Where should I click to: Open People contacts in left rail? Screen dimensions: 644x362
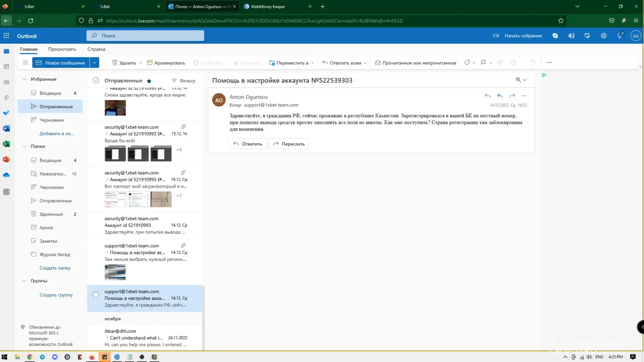pyautogui.click(x=6, y=82)
